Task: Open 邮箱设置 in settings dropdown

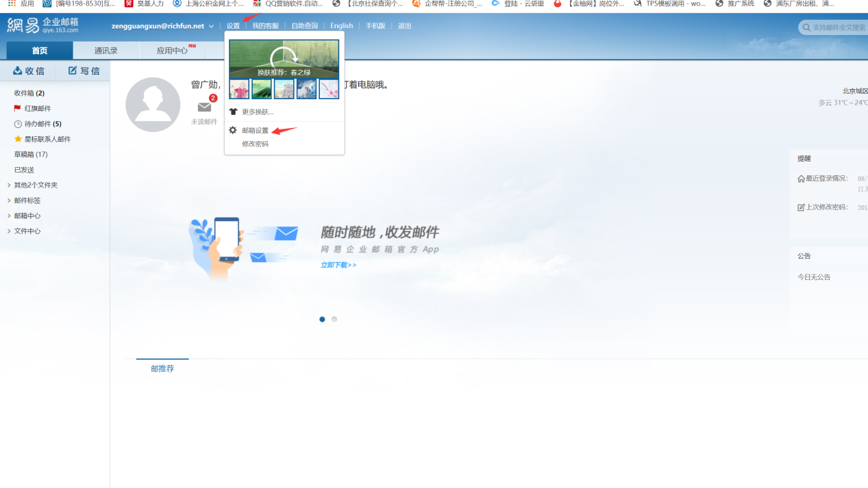Action: 256,131
